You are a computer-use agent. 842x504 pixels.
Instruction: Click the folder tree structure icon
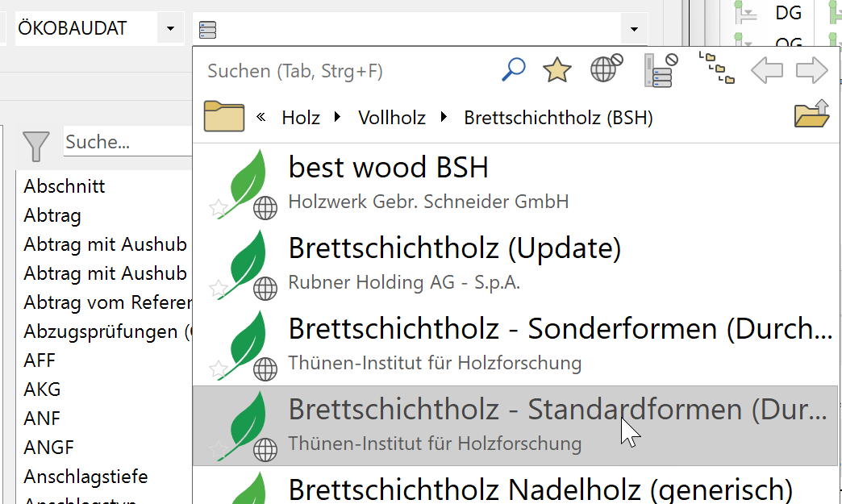point(716,68)
